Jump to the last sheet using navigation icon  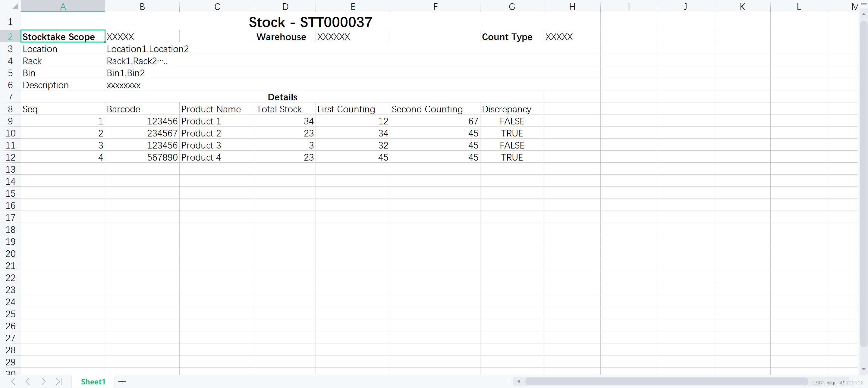point(59,382)
